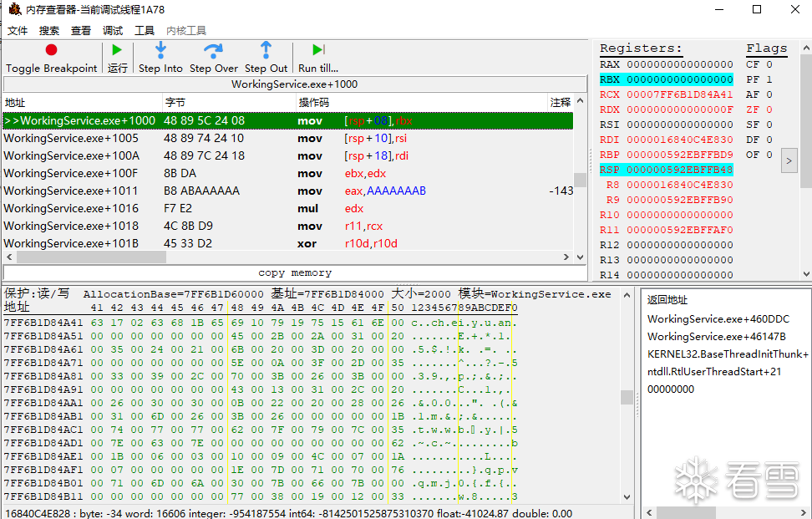Image resolution: width=812 pixels, height=519 pixels.
Task: Click hex dump scrollbar down arrow
Action: pyautogui.click(x=627, y=497)
